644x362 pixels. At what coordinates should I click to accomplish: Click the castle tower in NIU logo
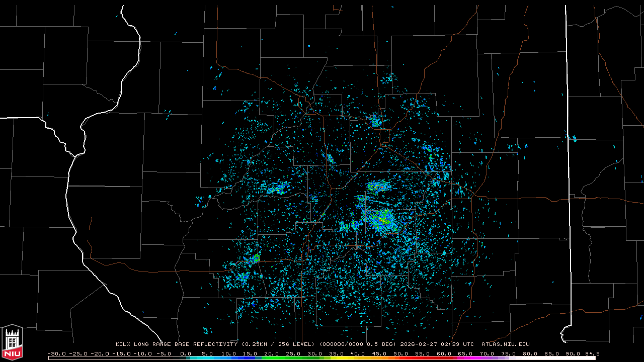12,338
